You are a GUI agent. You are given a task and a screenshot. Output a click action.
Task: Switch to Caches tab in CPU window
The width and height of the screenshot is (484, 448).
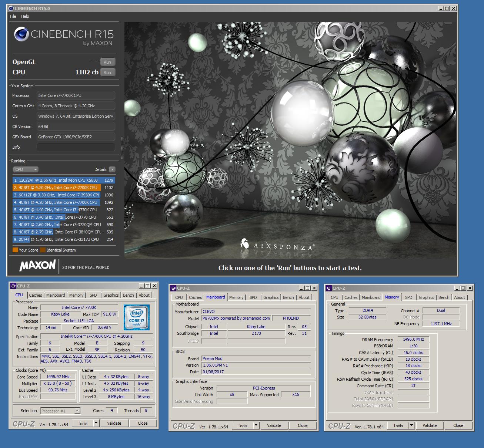(36, 295)
